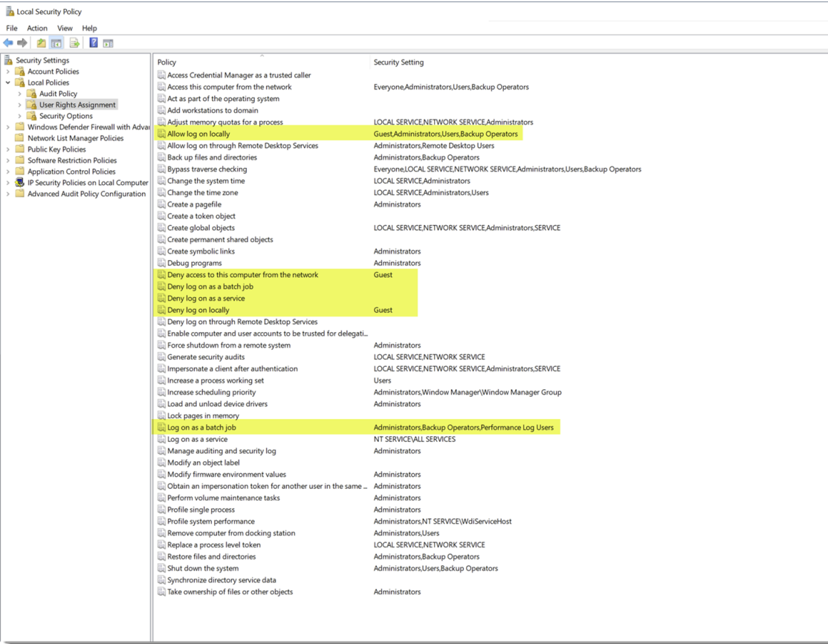Screen dimensions: 828x644
Task: Select Advanced Audit Policy Configuration in tree
Action: tap(87, 194)
